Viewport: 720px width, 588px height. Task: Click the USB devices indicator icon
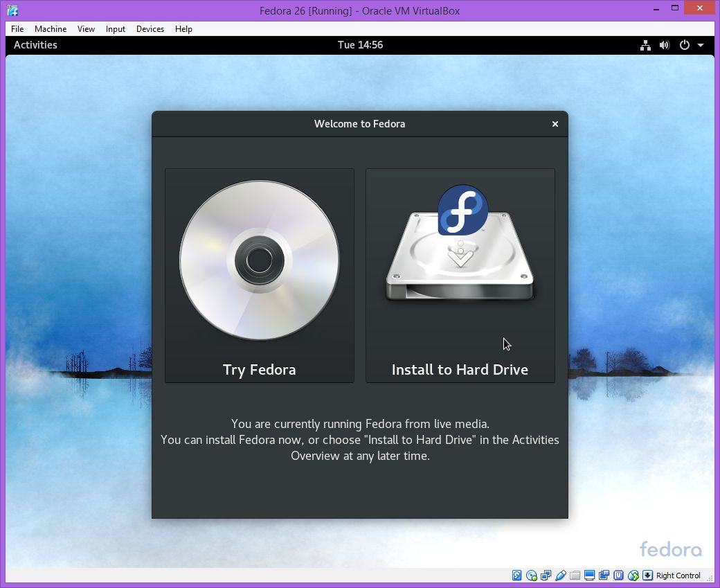pos(561,575)
